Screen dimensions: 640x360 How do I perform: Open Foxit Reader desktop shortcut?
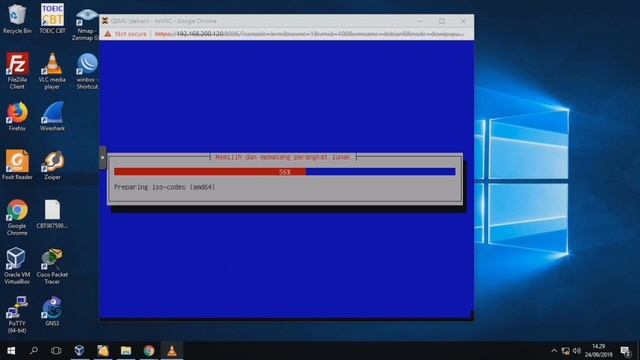coord(17,164)
